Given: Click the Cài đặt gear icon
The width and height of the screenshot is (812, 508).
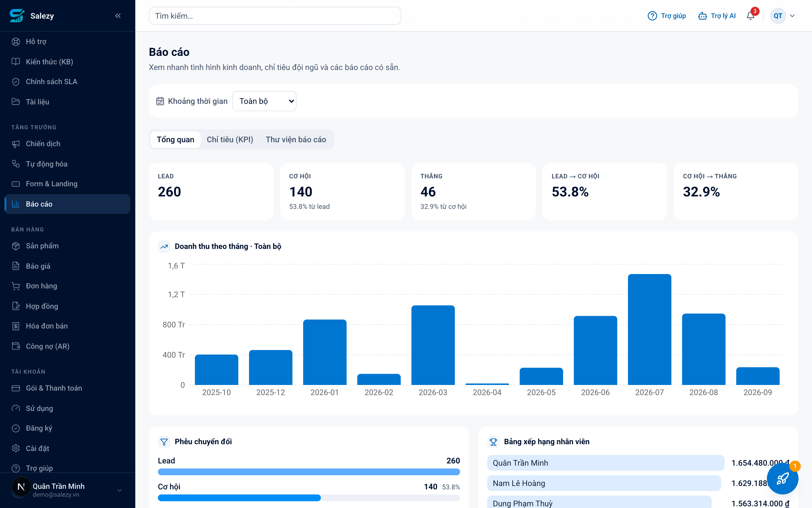Looking at the screenshot, I should pos(16,448).
